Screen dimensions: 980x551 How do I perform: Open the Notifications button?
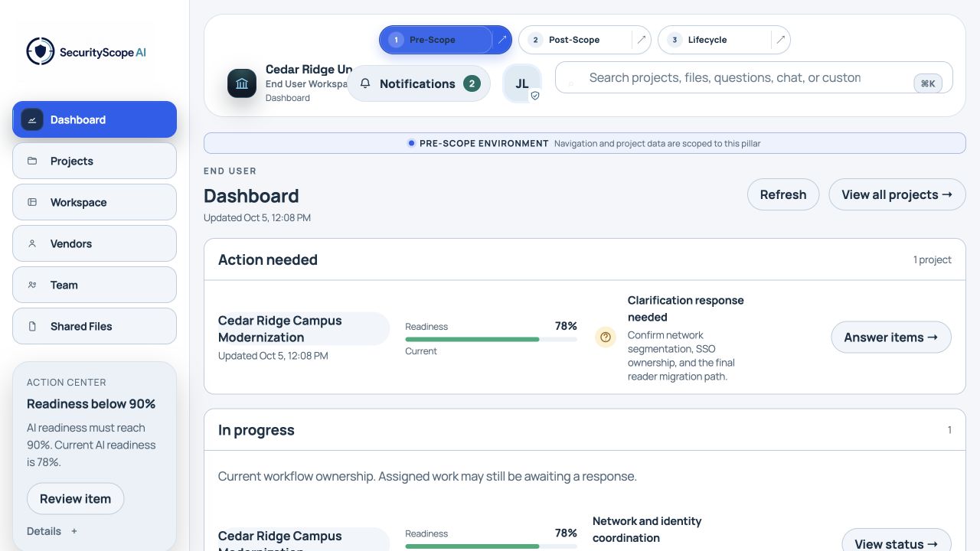[x=419, y=83]
